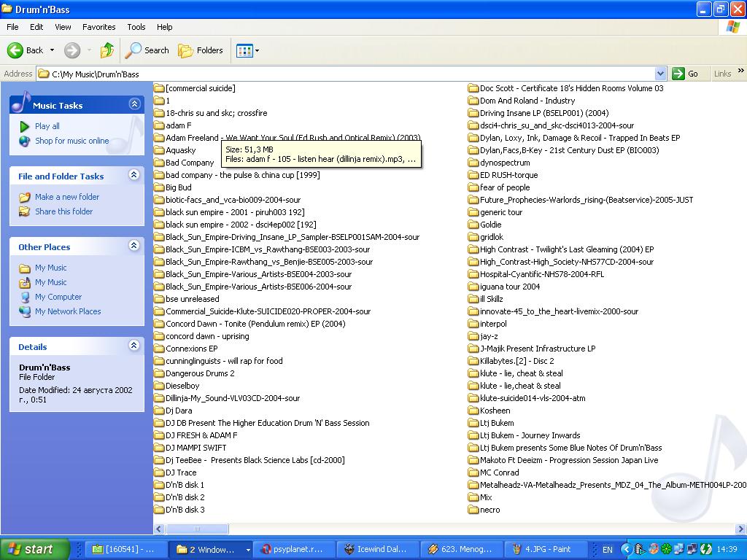Select the Goldie folder icon
This screenshot has height=560, width=747.
point(473,225)
